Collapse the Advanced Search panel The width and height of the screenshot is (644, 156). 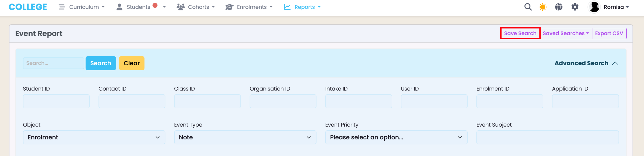(586, 63)
